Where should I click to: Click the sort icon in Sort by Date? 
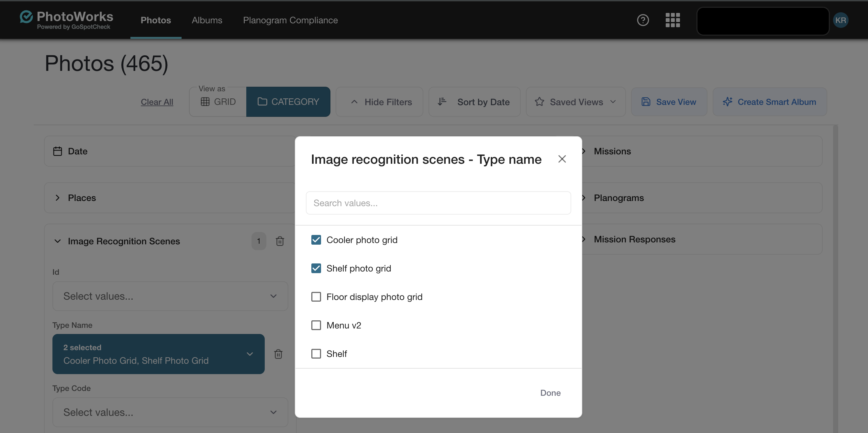[442, 101]
